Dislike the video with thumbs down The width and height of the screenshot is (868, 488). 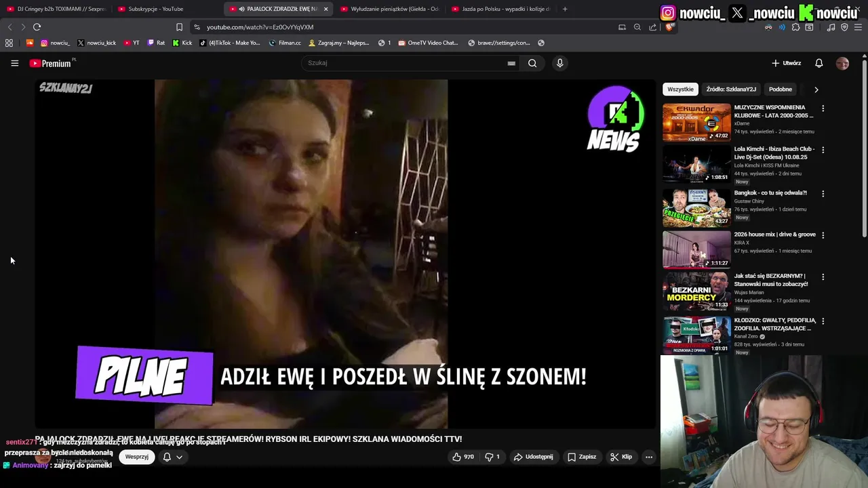pyautogui.click(x=492, y=457)
